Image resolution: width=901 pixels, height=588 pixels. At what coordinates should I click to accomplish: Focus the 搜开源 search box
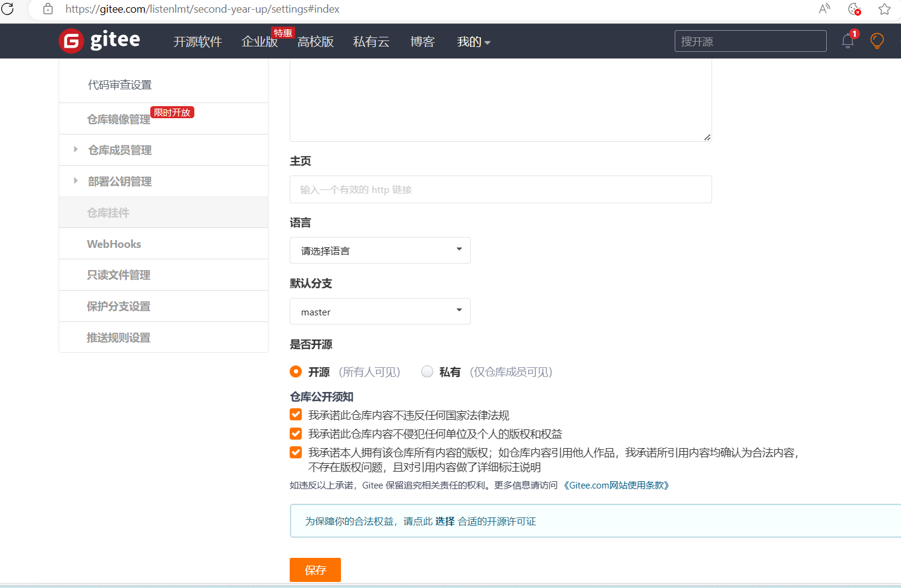click(751, 41)
